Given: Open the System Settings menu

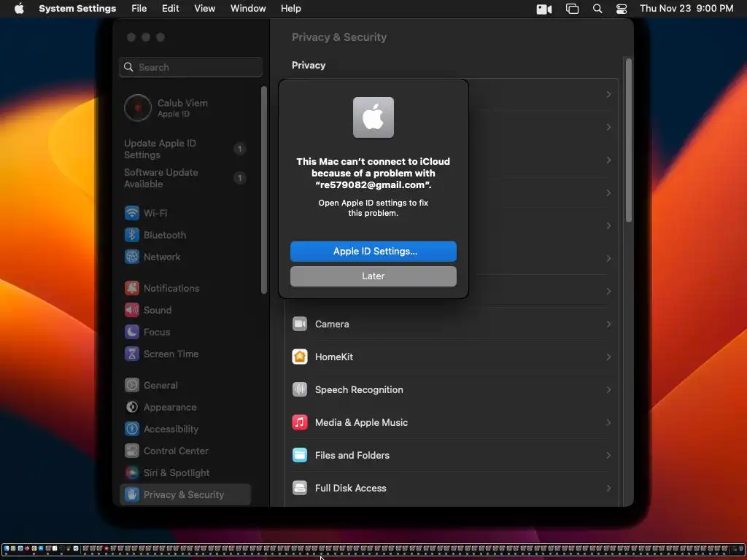Looking at the screenshot, I should [x=77, y=9].
